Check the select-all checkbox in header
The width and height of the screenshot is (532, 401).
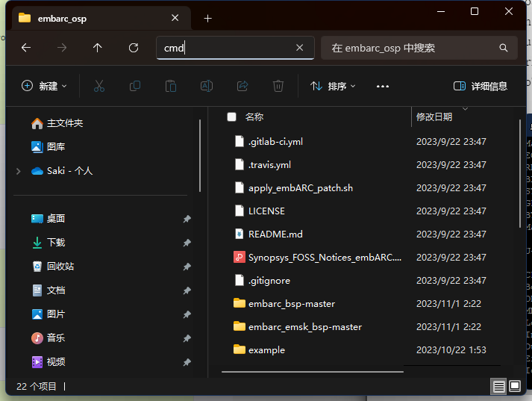coord(231,117)
